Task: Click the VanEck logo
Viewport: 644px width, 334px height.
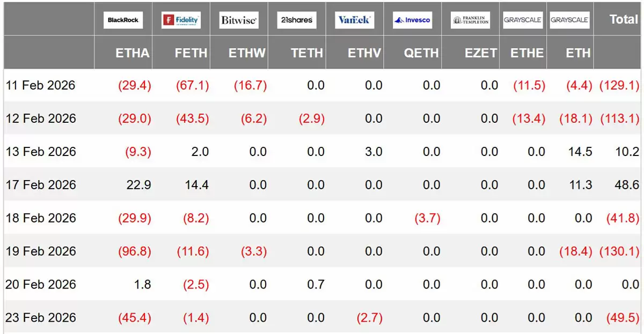Action: (x=354, y=20)
